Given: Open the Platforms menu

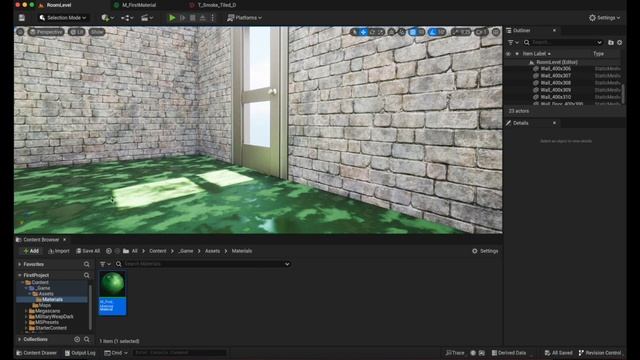Looking at the screenshot, I should [x=244, y=18].
